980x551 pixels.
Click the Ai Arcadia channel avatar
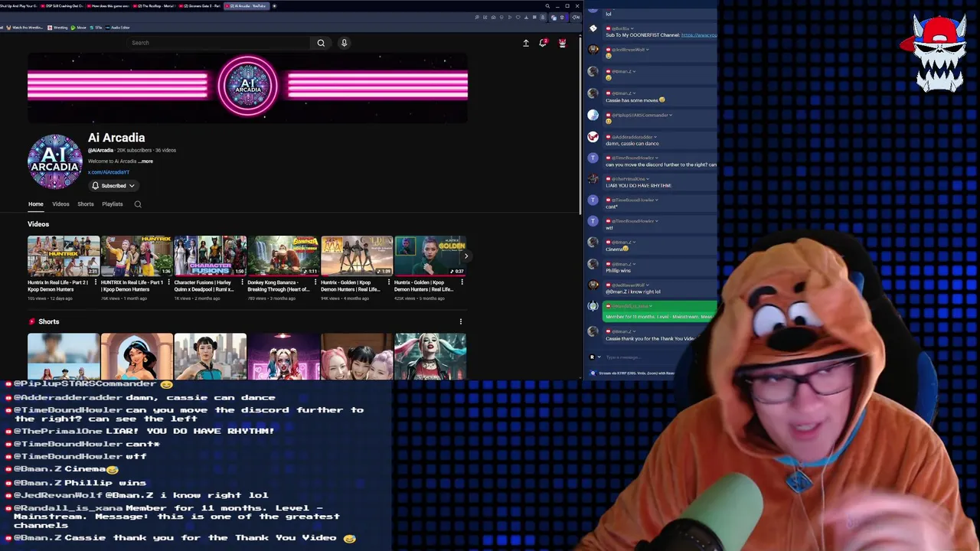coord(55,161)
